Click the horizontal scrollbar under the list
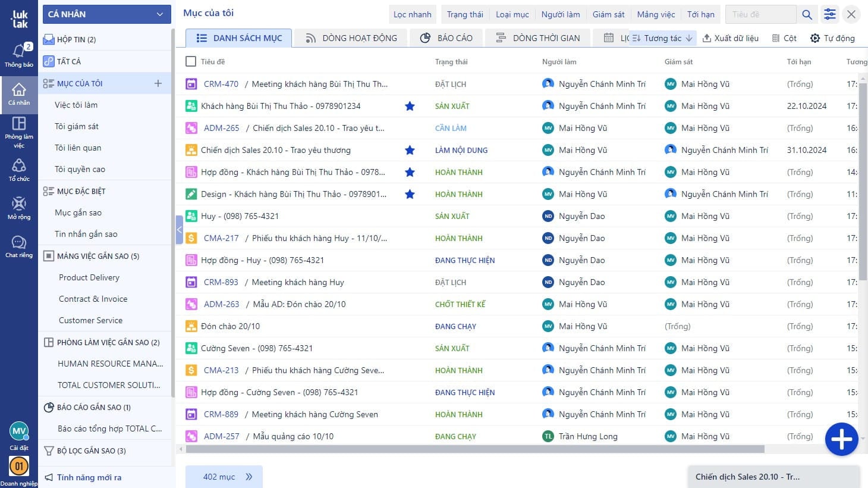 (474, 449)
